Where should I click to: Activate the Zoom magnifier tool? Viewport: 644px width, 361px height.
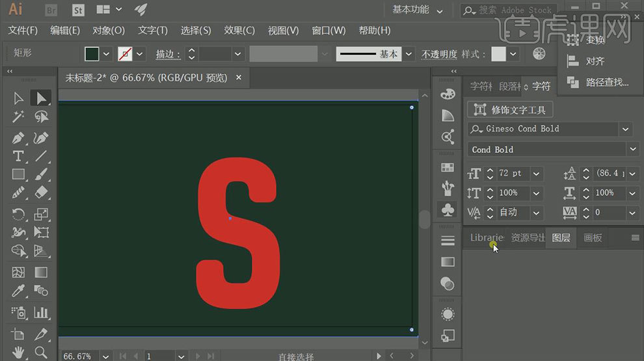pyautogui.click(x=41, y=353)
